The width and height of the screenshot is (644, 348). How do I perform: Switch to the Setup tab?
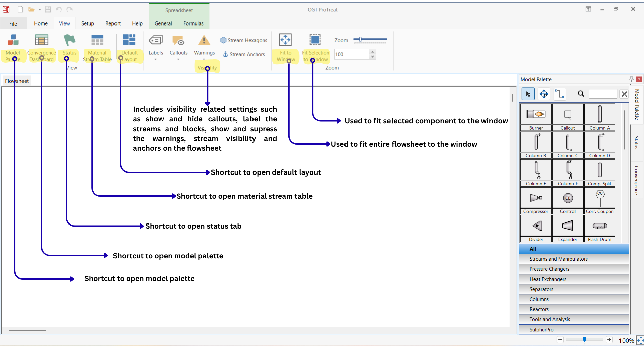coord(88,23)
